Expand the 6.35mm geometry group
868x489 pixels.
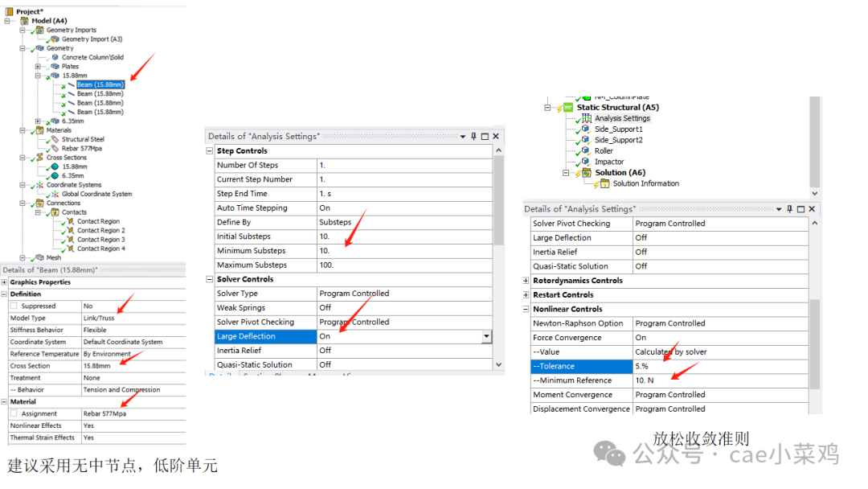click(x=39, y=121)
